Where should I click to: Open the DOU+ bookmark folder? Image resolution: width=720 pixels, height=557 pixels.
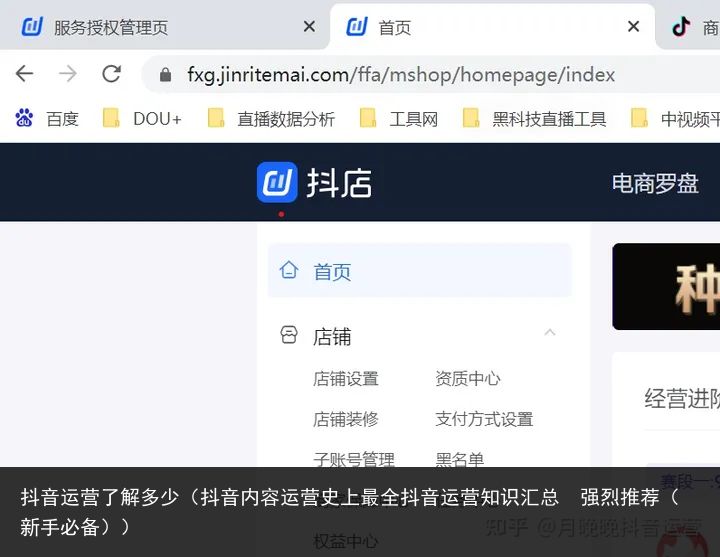(141, 119)
